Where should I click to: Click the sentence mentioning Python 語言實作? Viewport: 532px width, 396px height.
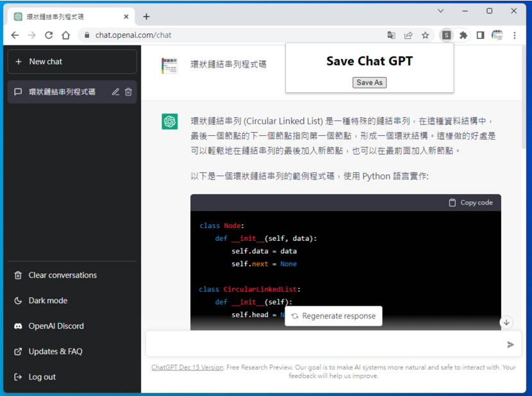click(310, 176)
